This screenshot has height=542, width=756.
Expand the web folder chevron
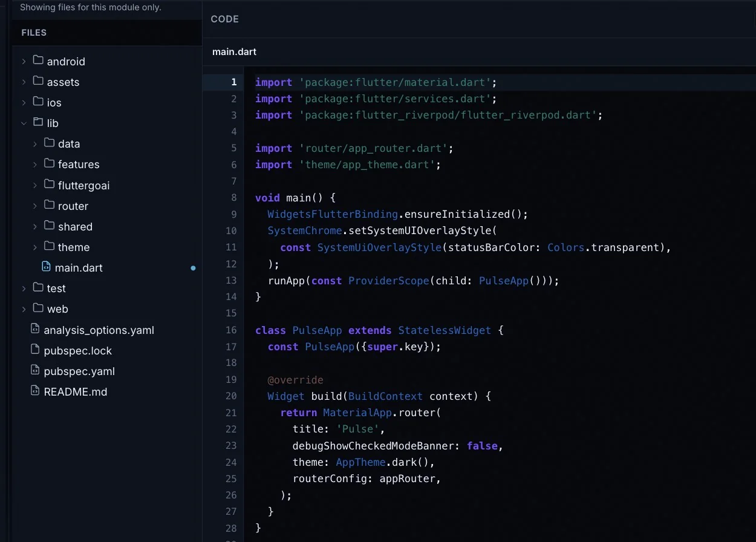(24, 309)
